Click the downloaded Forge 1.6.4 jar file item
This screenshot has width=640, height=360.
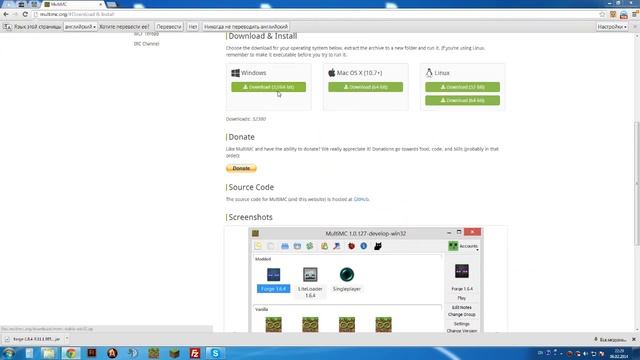coord(33,339)
